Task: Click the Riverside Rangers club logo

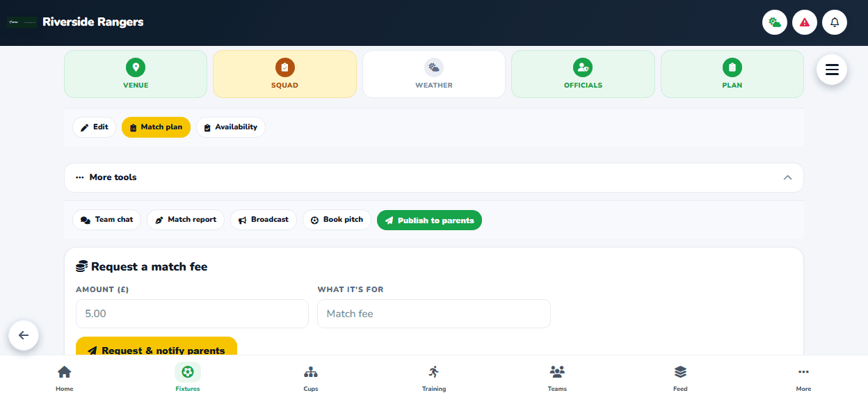Action: [22, 22]
